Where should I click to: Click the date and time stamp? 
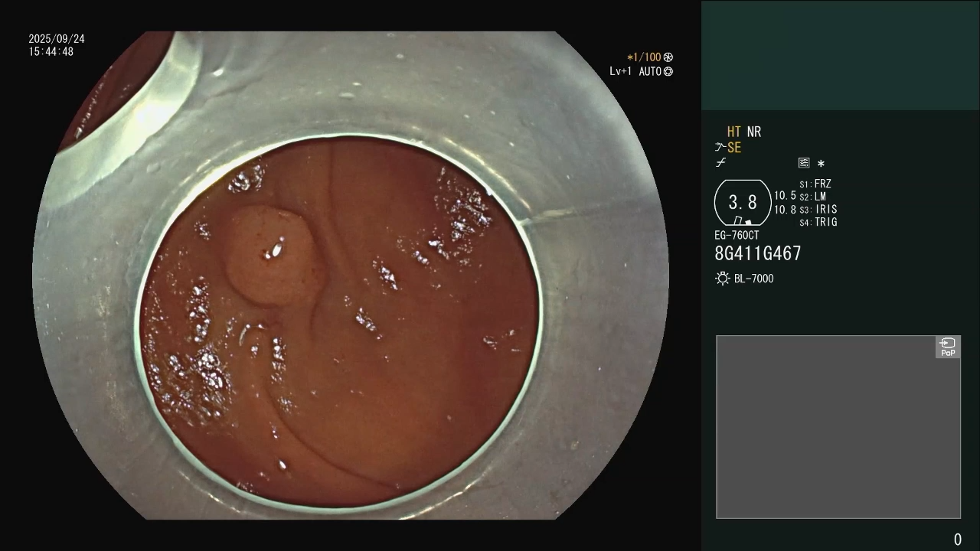click(x=57, y=45)
